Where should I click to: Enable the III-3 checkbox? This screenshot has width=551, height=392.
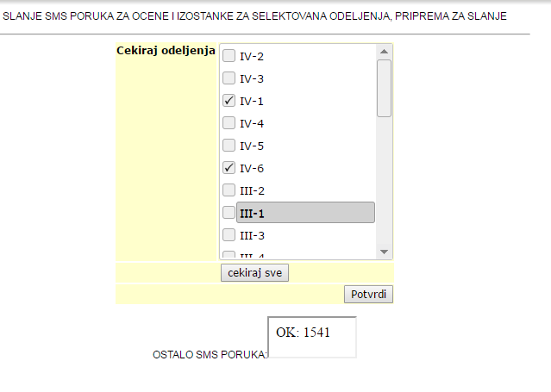tap(229, 235)
